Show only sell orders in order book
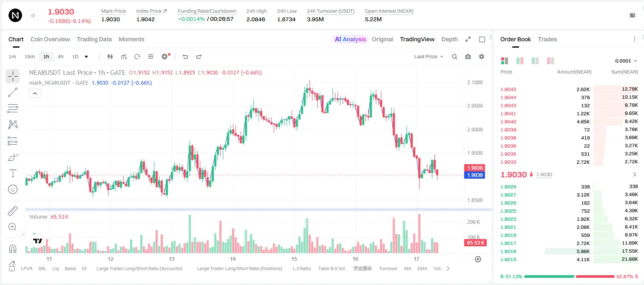Screen dimensions: 644x285 pos(550,61)
